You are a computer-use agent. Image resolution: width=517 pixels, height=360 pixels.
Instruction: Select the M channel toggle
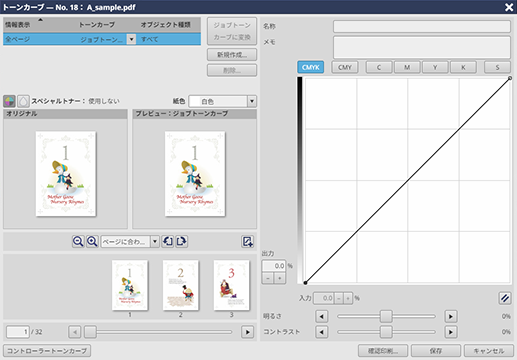click(x=407, y=67)
